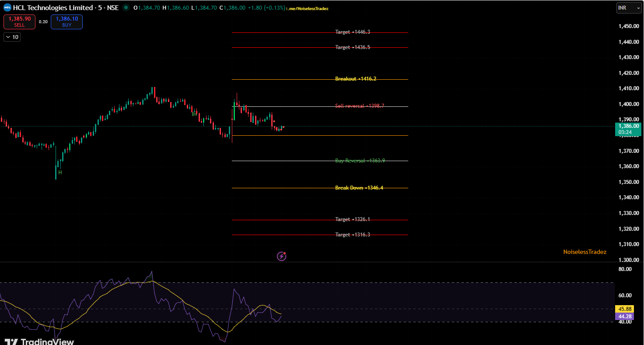This screenshot has width=644, height=345.
Task: Select the Buy Reversal 1363.9 label
Action: click(360, 161)
